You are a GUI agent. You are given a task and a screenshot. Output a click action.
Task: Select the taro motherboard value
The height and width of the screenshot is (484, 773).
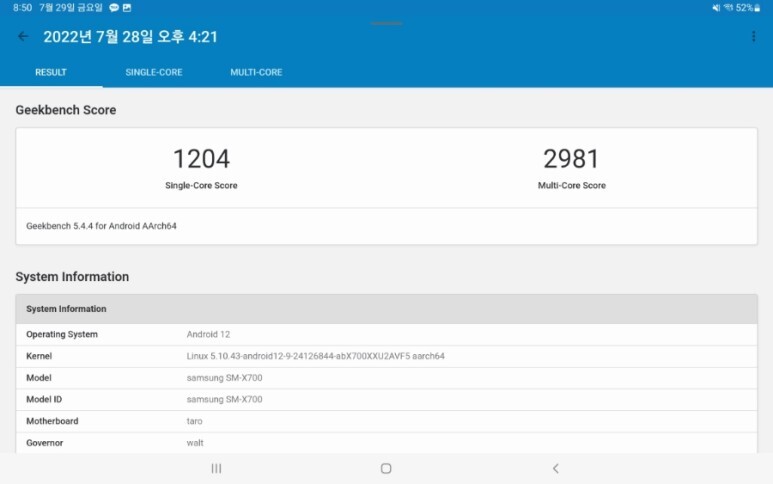coord(194,421)
